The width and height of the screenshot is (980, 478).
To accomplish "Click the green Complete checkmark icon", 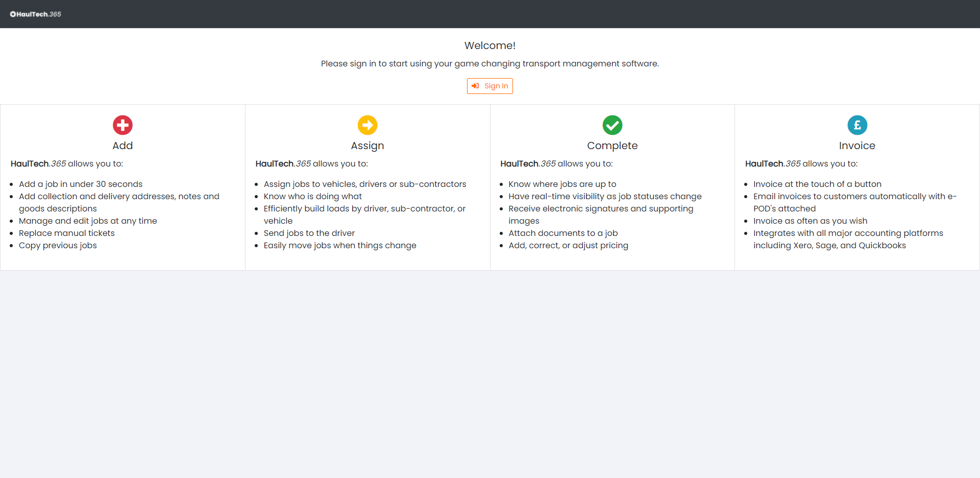I will click(x=612, y=125).
